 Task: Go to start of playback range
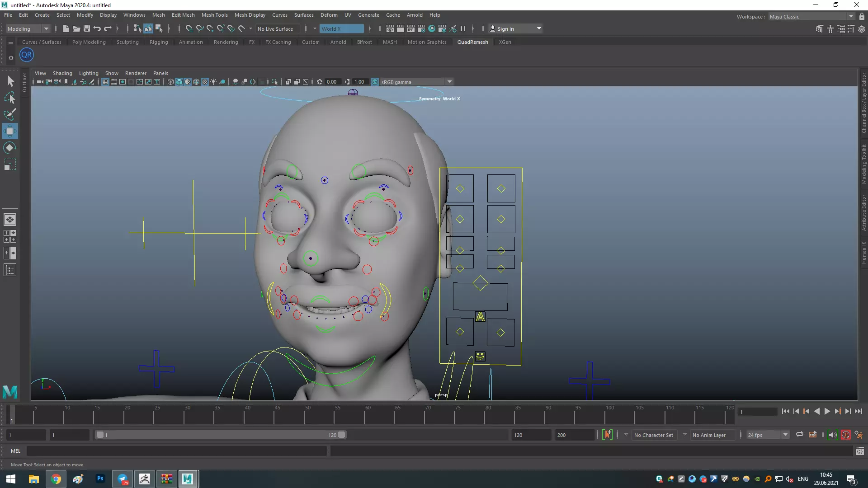coord(786,411)
